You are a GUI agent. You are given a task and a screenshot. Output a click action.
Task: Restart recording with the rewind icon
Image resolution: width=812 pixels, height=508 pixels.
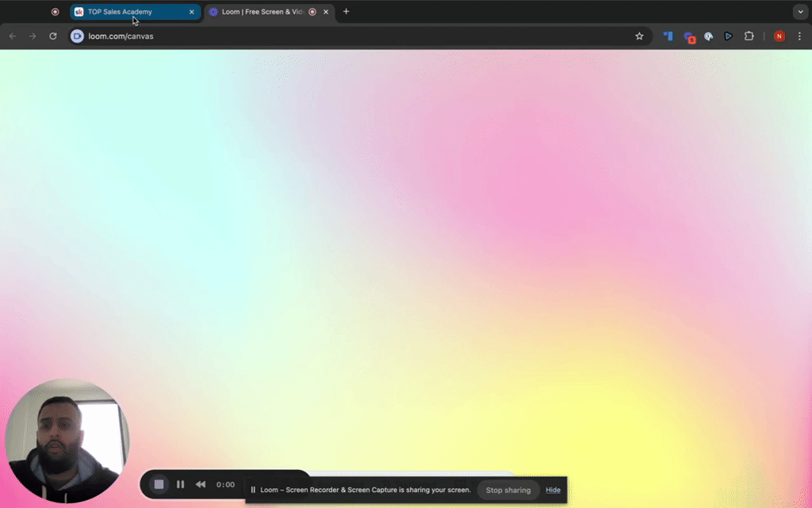(x=201, y=484)
